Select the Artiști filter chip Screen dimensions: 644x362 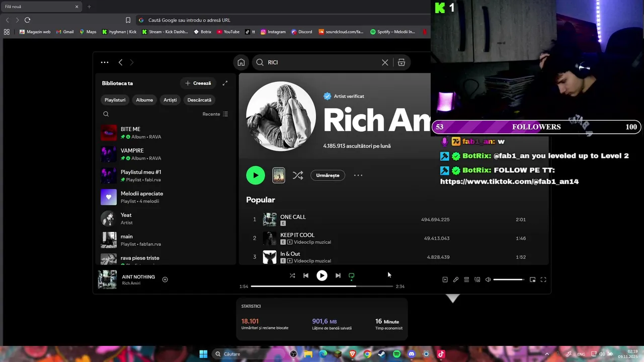click(170, 100)
